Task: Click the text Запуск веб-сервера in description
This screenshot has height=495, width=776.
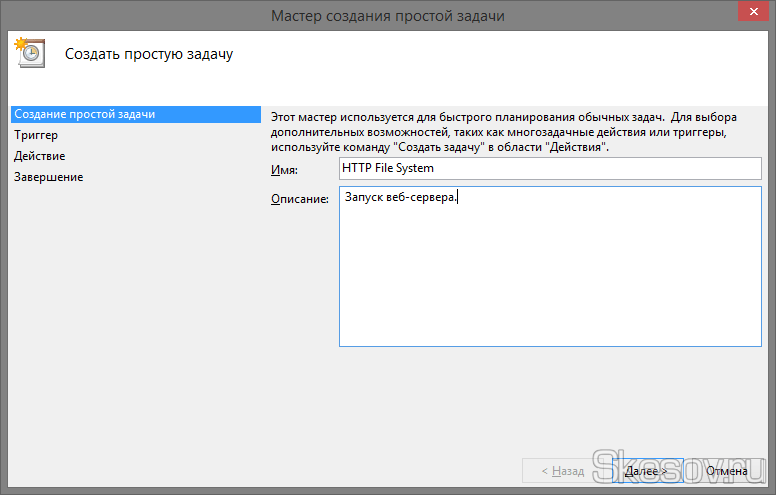Action: coord(399,197)
